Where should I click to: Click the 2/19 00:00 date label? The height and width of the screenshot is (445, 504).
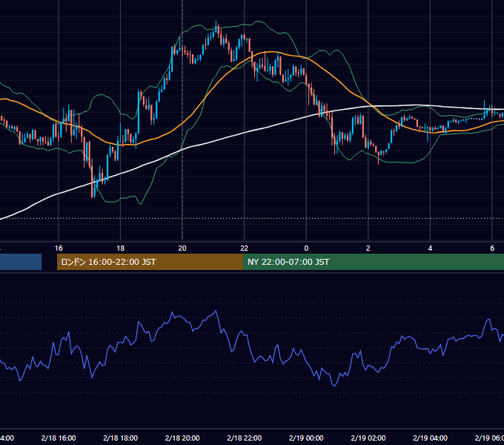pyautogui.click(x=306, y=438)
